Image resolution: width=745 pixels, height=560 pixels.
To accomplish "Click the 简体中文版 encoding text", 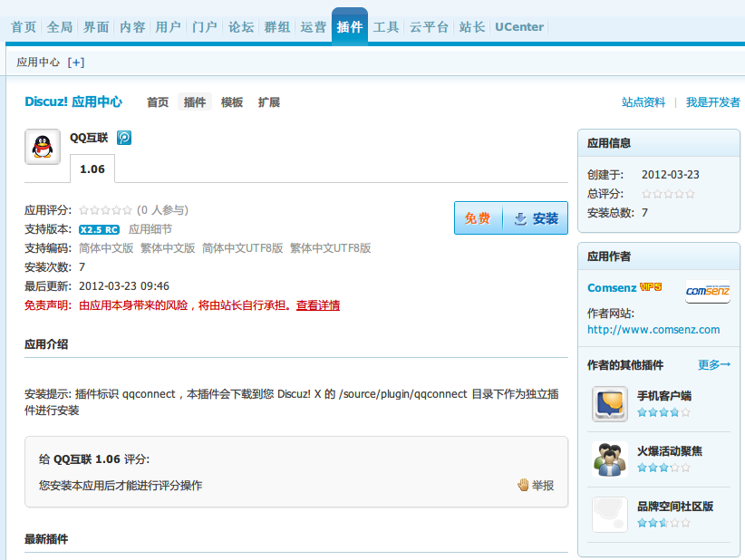I will click(x=106, y=248).
